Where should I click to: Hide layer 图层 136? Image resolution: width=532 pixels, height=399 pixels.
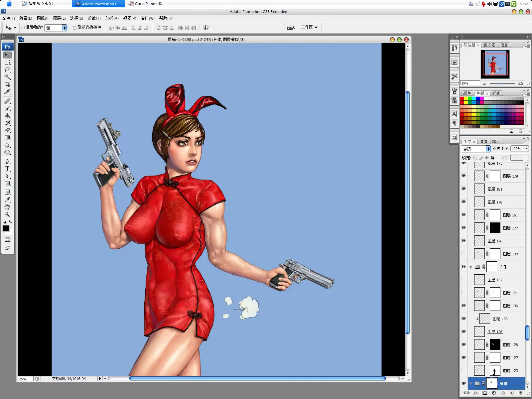click(464, 306)
